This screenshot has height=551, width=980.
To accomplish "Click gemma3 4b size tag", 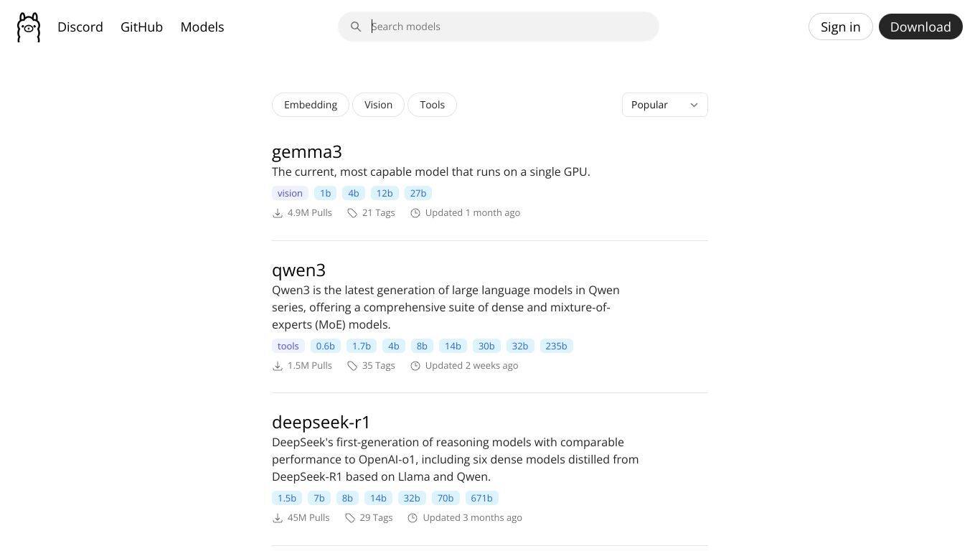I will [x=354, y=193].
